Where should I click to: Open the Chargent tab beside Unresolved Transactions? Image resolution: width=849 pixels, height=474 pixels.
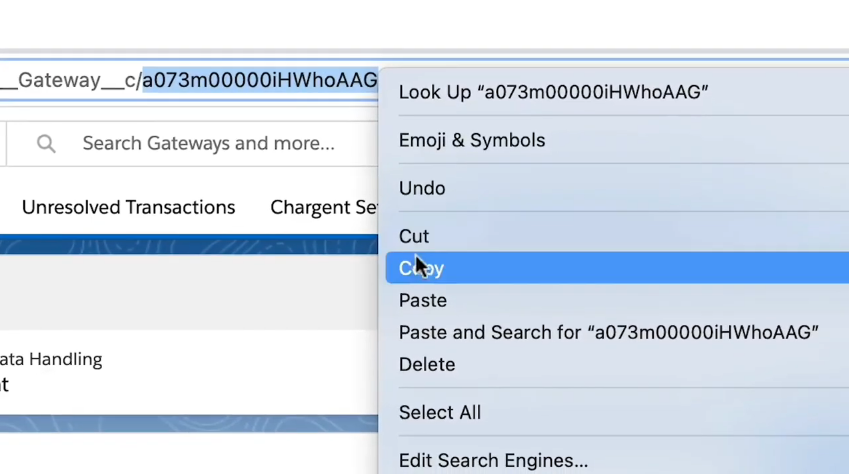324,207
